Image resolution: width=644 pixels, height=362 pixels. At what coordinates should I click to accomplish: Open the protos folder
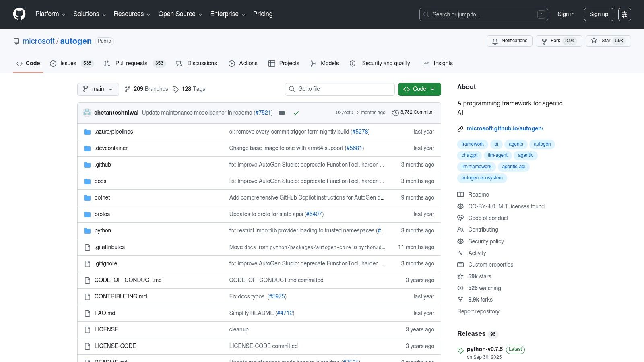click(x=102, y=214)
